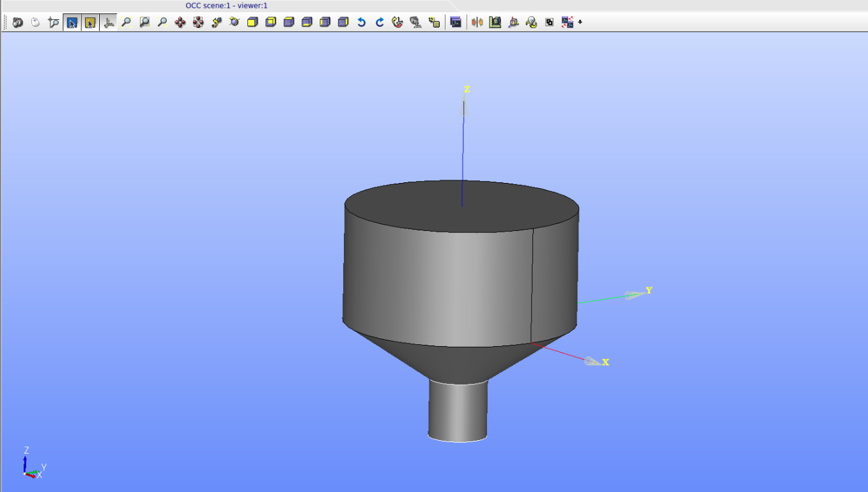Fit all objects in the viewer
868x492 pixels.
[x=126, y=22]
